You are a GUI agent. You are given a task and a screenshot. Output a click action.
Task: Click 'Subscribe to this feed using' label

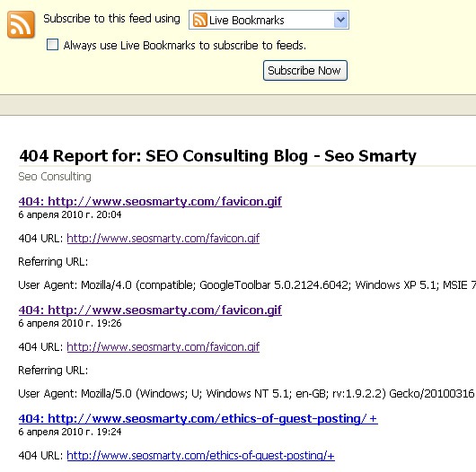click(x=111, y=19)
